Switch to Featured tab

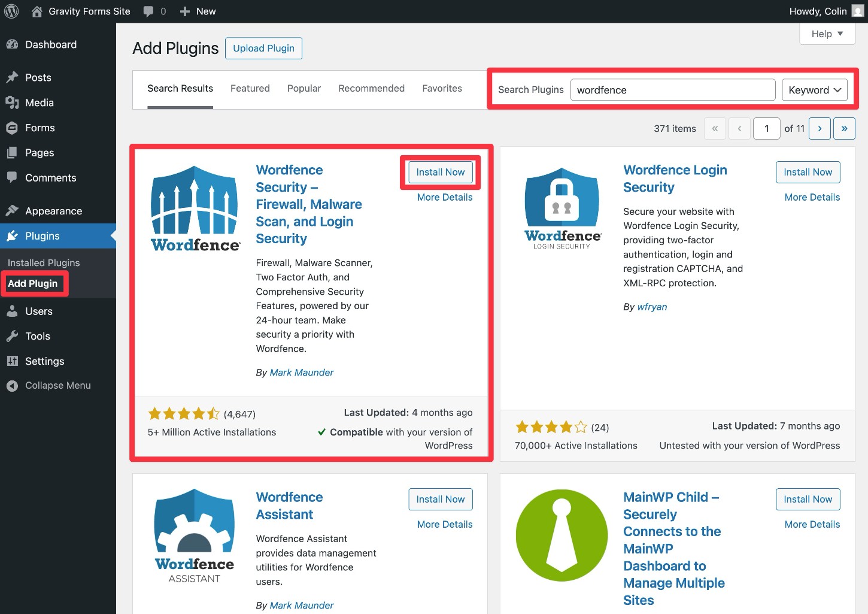pyautogui.click(x=250, y=89)
